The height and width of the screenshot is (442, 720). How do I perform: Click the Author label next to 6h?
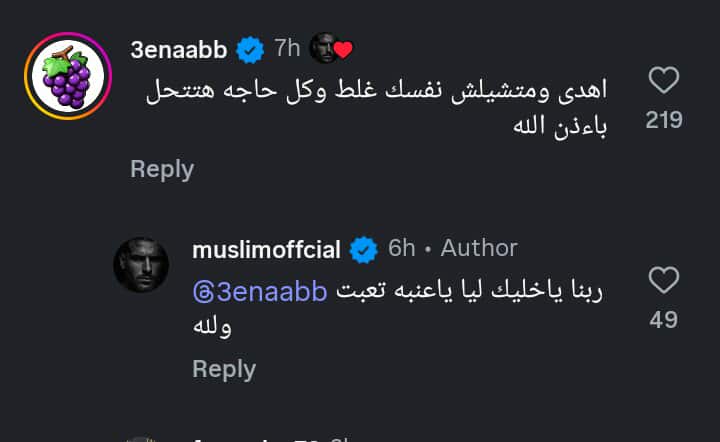point(479,248)
